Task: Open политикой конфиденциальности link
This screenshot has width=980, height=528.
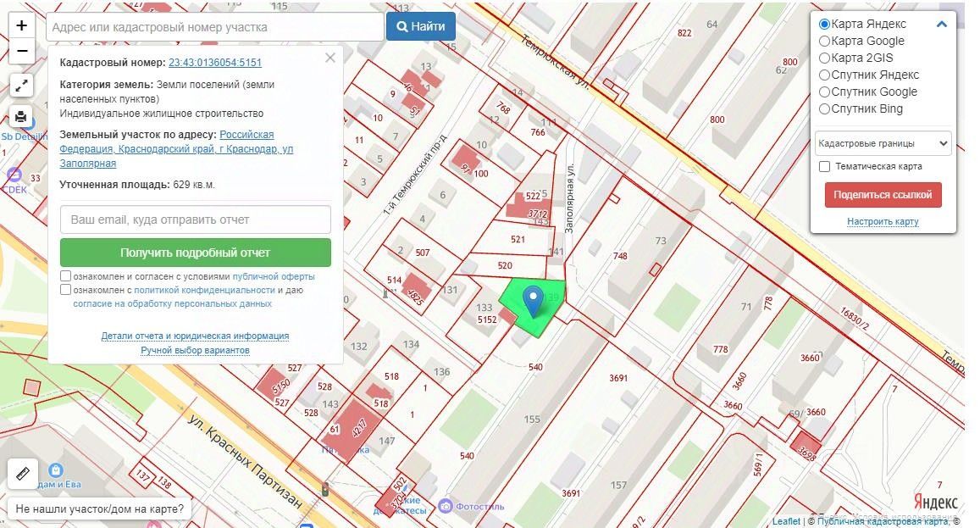Action: (204, 291)
